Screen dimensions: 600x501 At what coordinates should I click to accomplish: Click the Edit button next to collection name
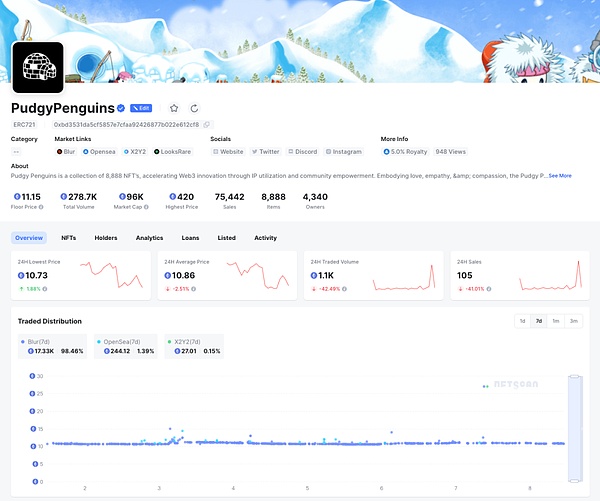[x=141, y=108]
